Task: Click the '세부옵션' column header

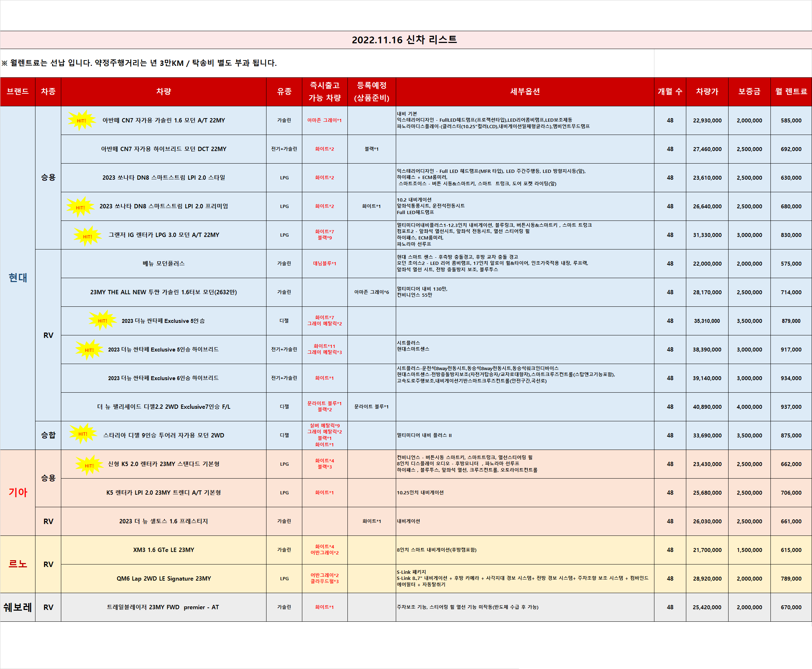Action: click(525, 92)
